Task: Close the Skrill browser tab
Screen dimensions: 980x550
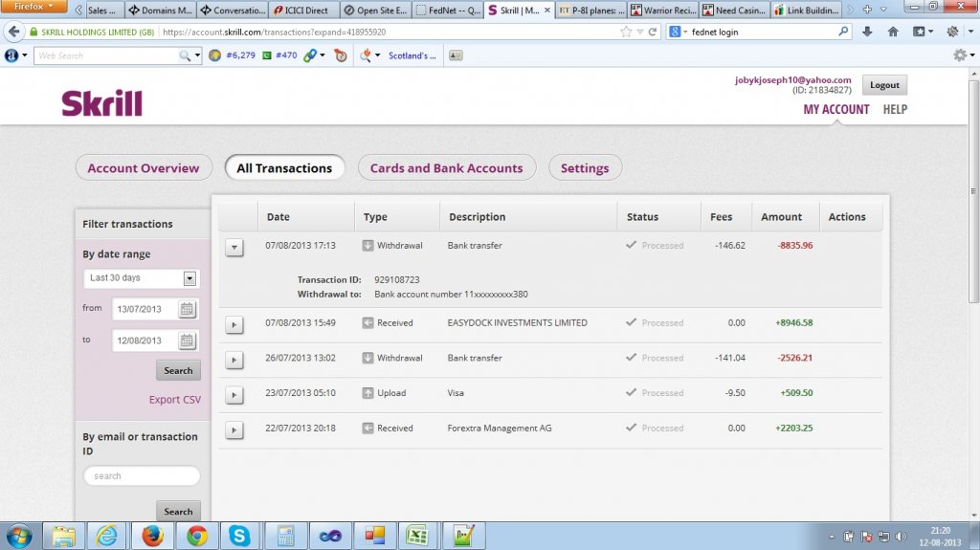Action: (547, 10)
